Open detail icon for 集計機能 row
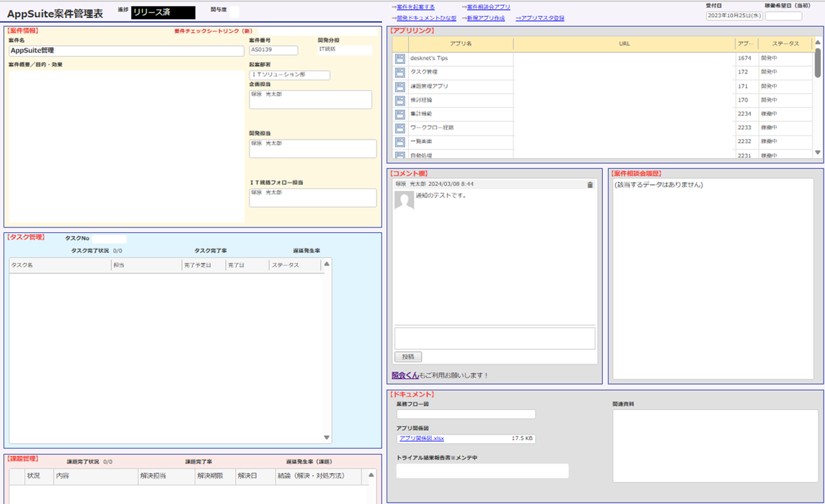 pos(400,114)
